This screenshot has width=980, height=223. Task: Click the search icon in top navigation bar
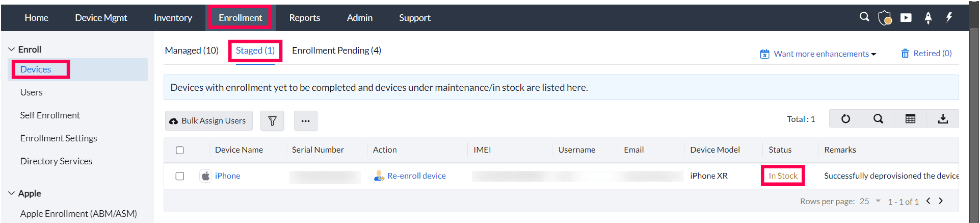(864, 17)
